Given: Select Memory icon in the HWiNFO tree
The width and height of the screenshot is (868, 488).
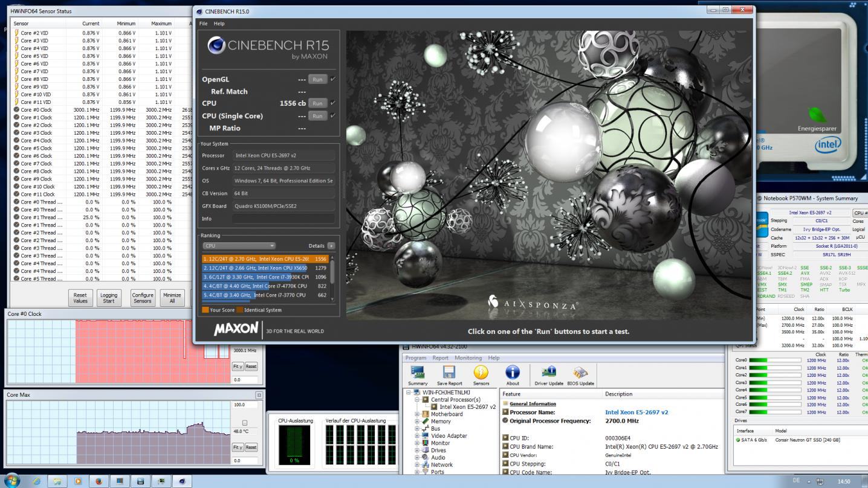Looking at the screenshot, I should click(x=426, y=422).
